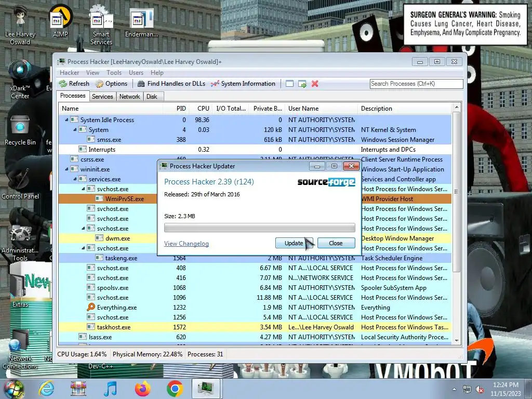Open the View Changelog link
This screenshot has width=532, height=399.
[187, 244]
